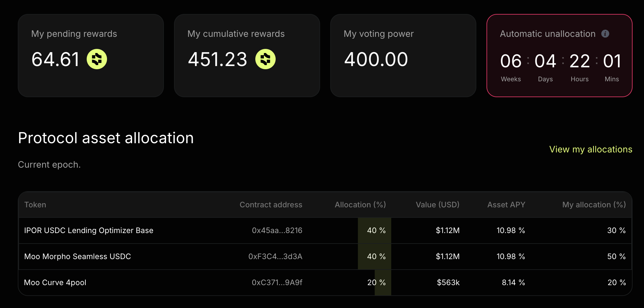This screenshot has height=308, width=644.
Task: Select the Moo Morpho Seamless USDC row
Action: [77, 257]
